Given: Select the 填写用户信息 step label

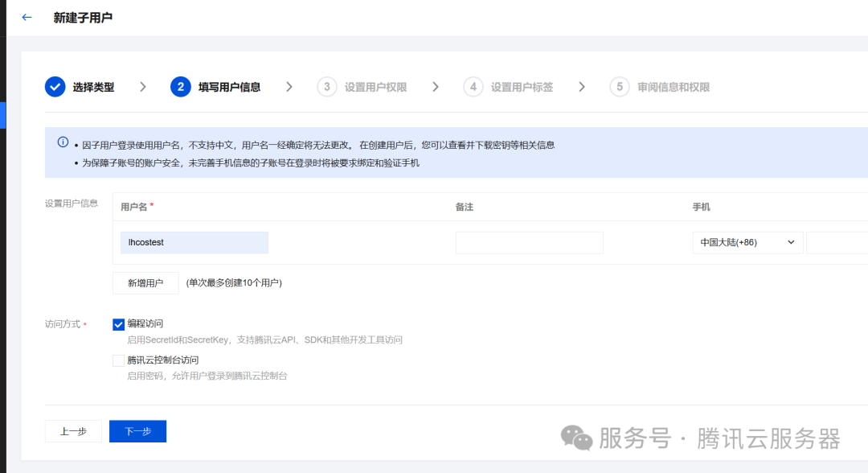Looking at the screenshot, I should tap(229, 88).
